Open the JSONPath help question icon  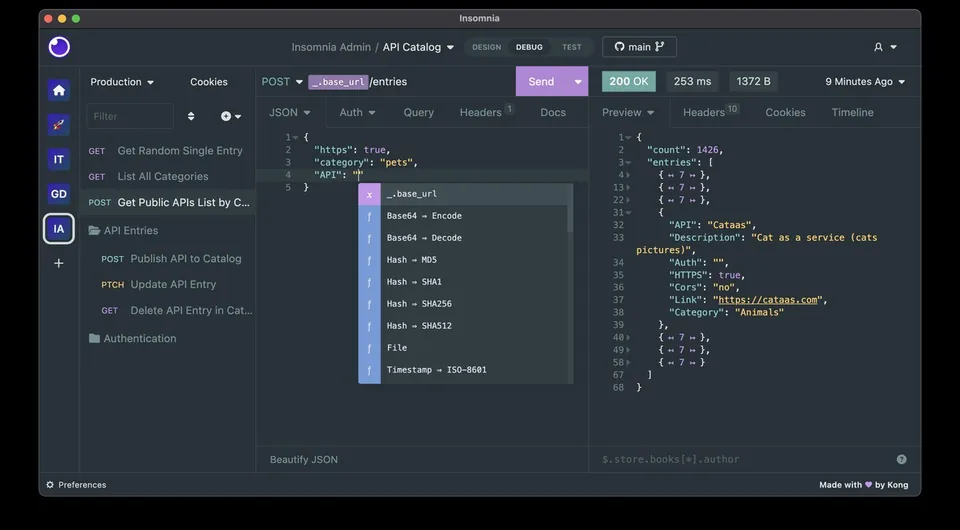tap(901, 460)
